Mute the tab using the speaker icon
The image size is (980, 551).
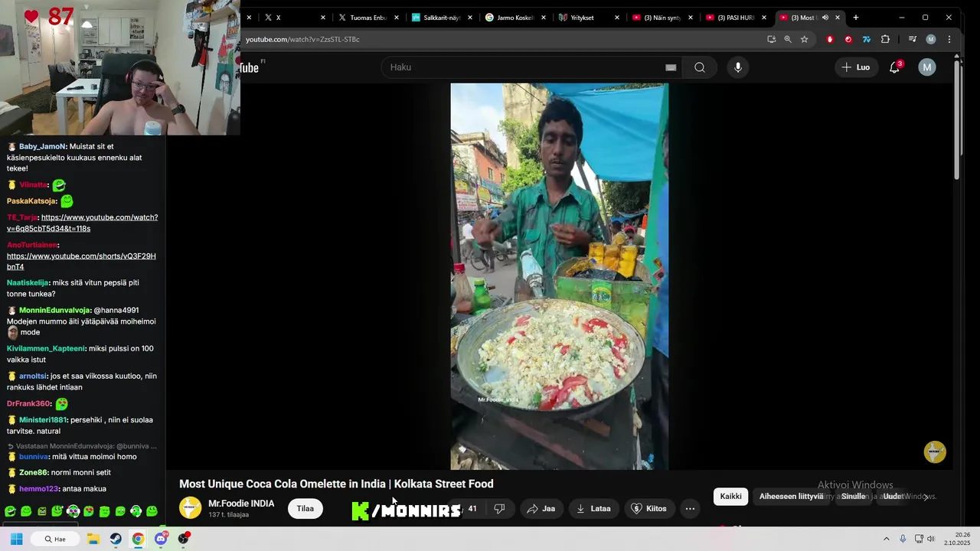point(825,18)
